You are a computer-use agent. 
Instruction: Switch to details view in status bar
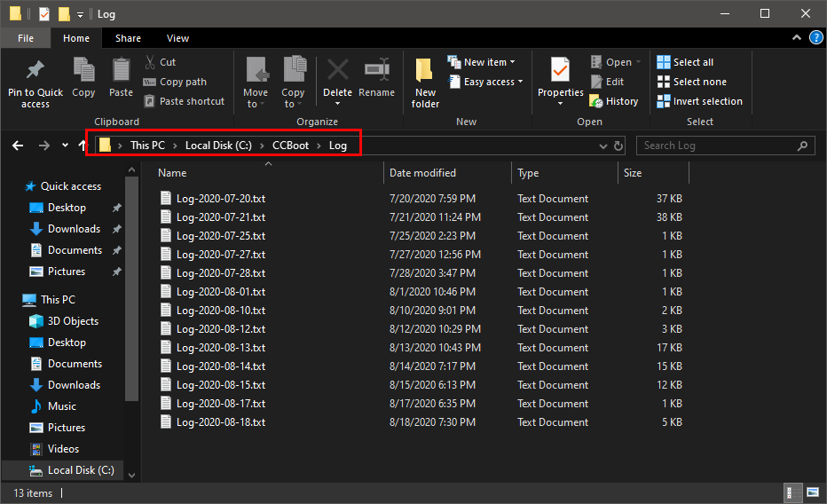[x=792, y=492]
